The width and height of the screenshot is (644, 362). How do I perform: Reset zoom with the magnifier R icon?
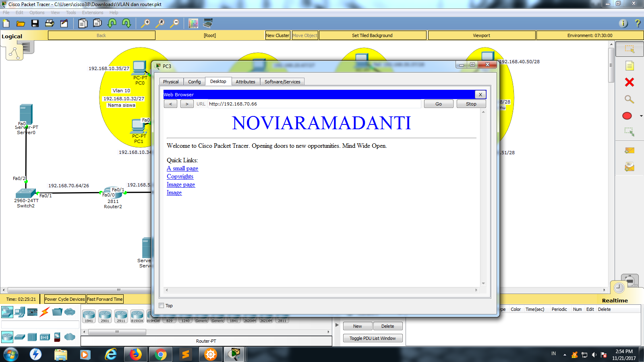[x=160, y=23]
